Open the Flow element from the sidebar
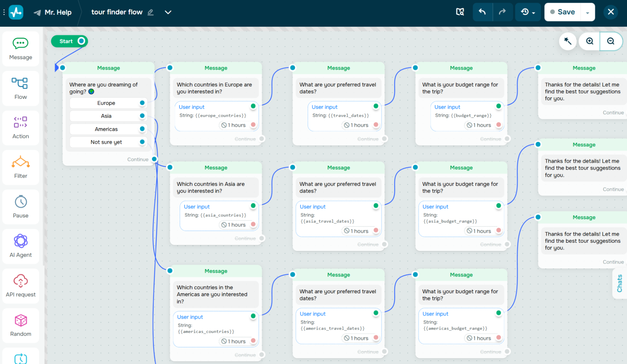The image size is (627, 364). point(20,88)
